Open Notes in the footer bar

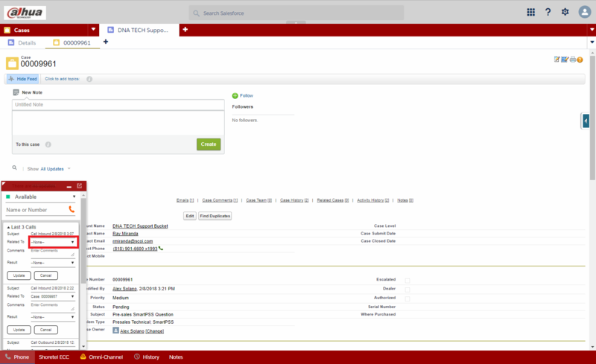coord(176,357)
